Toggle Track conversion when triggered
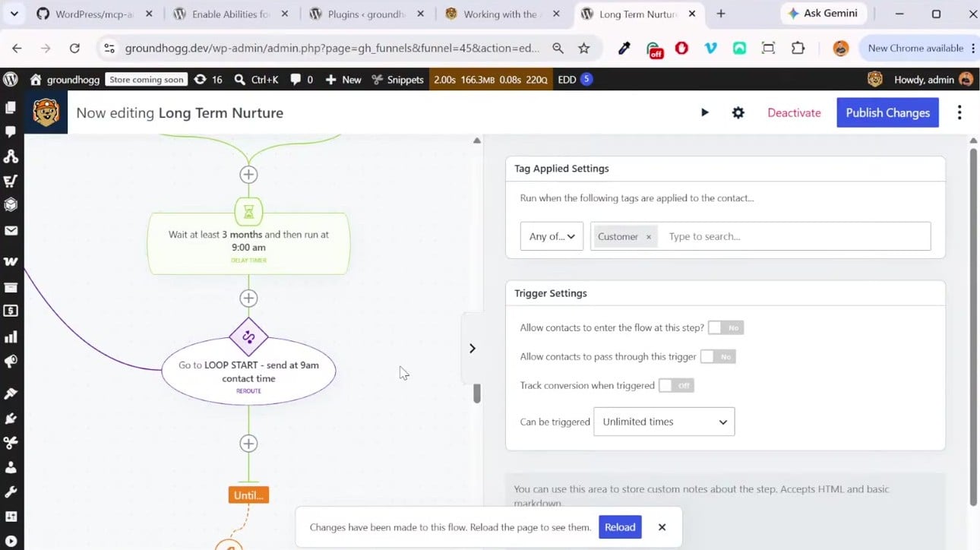The image size is (980, 550). (x=676, y=385)
